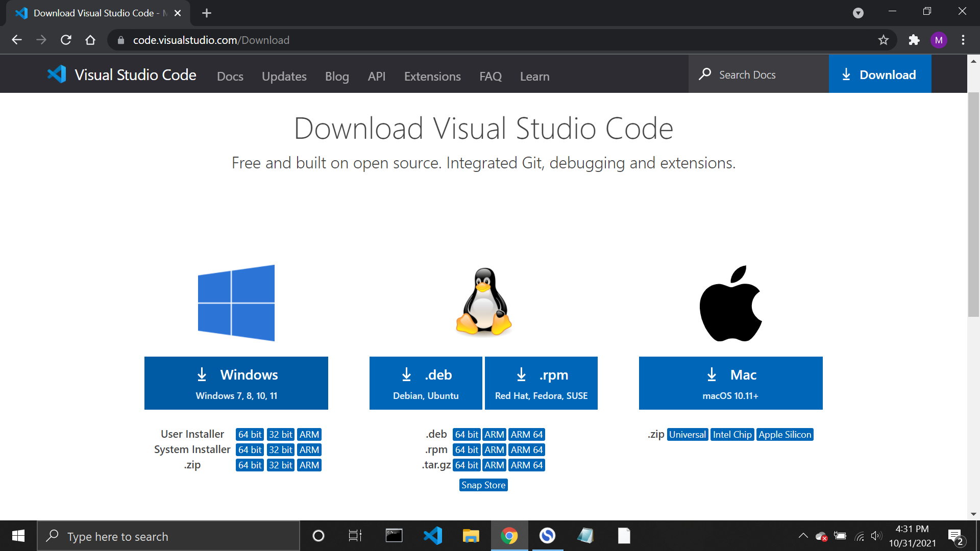This screenshot has height=551, width=980.
Task: Open the API menu item
Action: (377, 77)
